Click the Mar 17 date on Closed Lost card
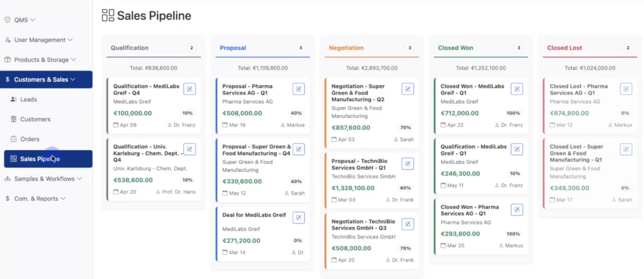644x279 pixels. coord(564,200)
